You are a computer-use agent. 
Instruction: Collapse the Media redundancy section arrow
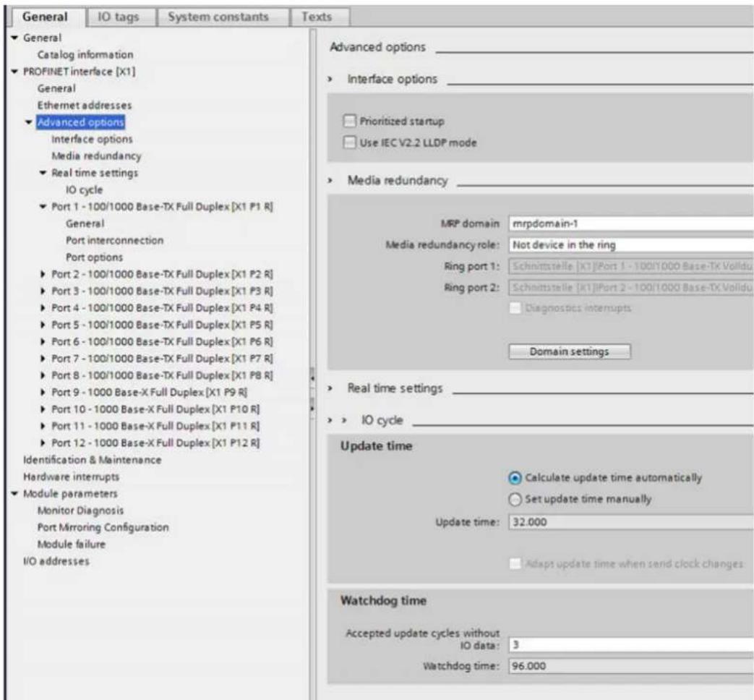(x=330, y=180)
